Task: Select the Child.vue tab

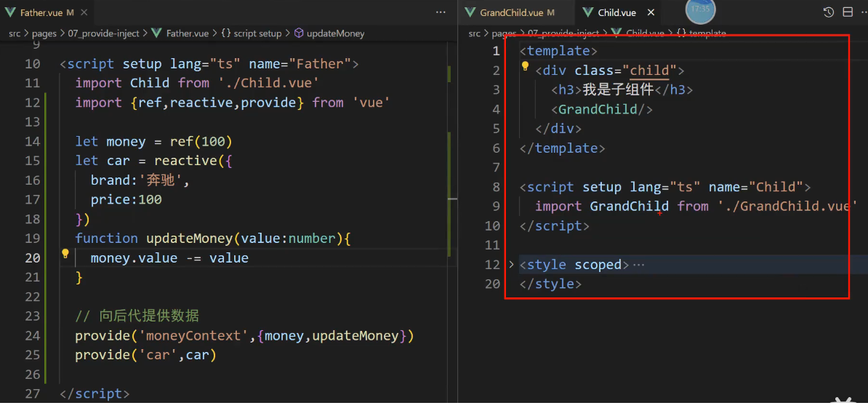Action: [x=617, y=12]
